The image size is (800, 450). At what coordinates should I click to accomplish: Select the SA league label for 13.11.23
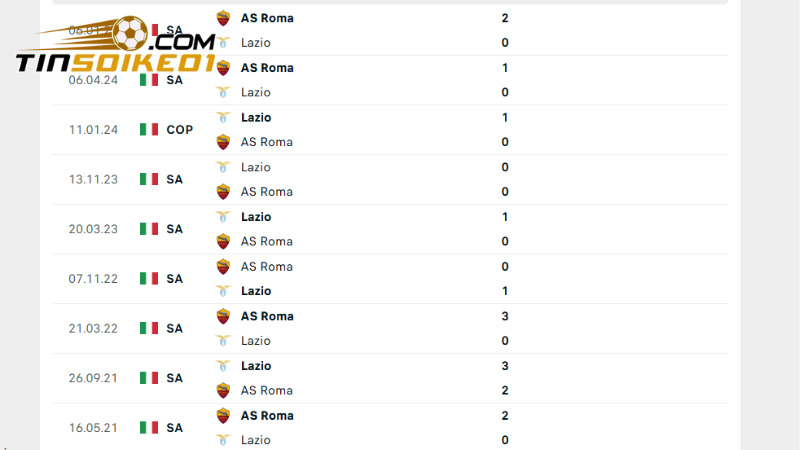coord(175,179)
